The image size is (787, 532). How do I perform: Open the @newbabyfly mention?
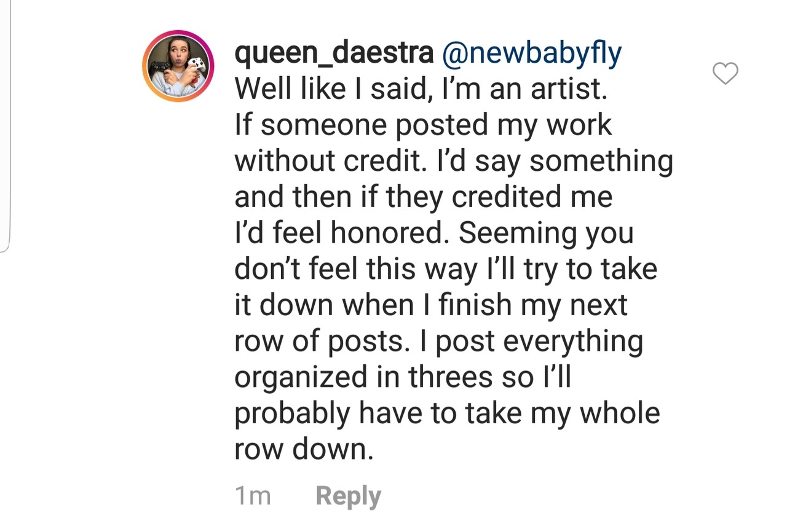pyautogui.click(x=532, y=54)
